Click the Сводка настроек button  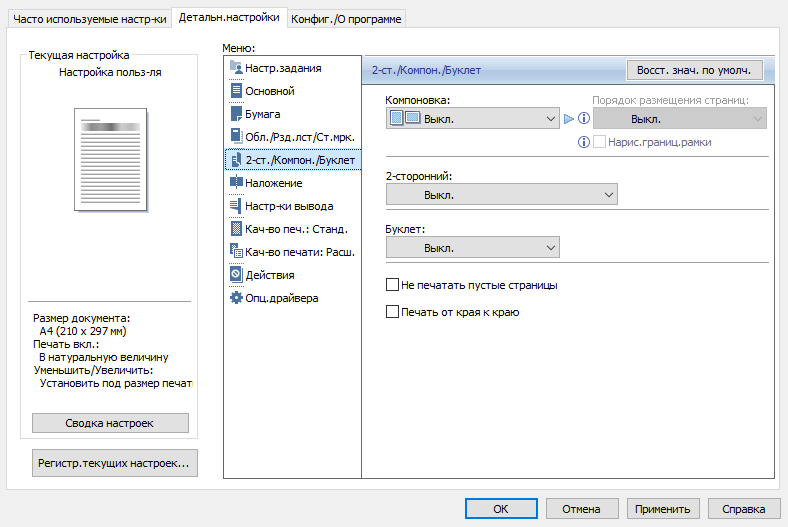[x=110, y=423]
